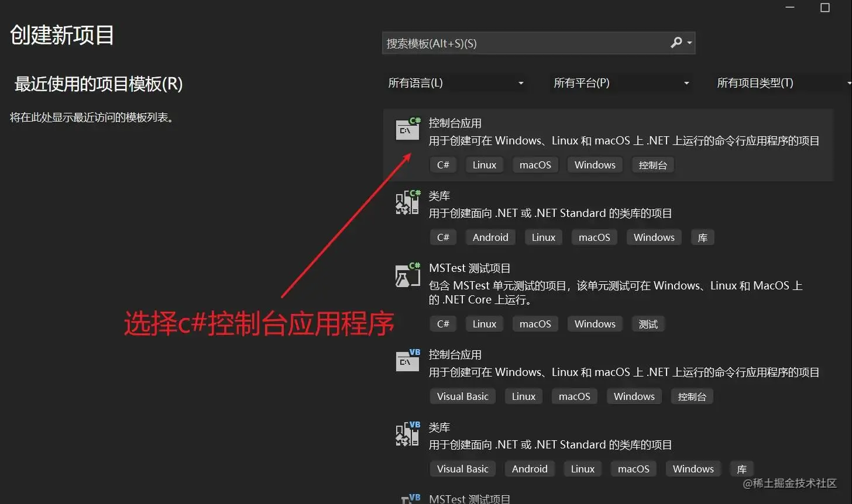Click the Windows tag under MSTest 测试项目
The image size is (852, 504).
tap(595, 323)
